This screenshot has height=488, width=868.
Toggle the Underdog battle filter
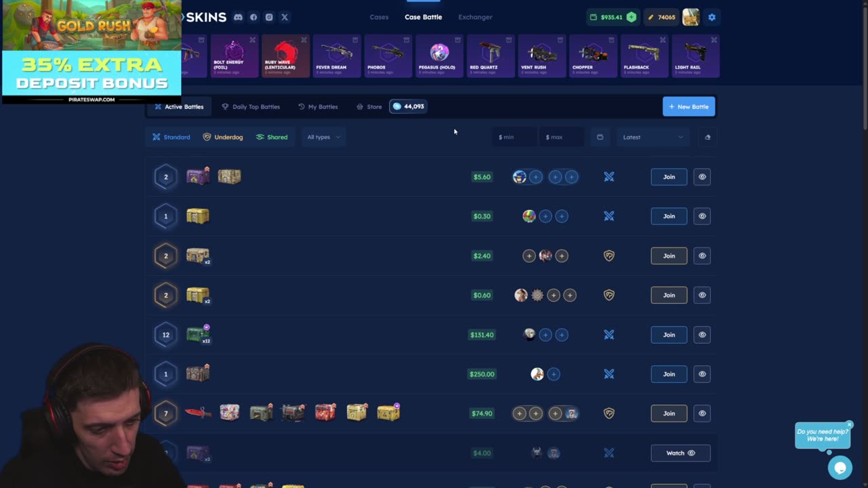(x=222, y=137)
